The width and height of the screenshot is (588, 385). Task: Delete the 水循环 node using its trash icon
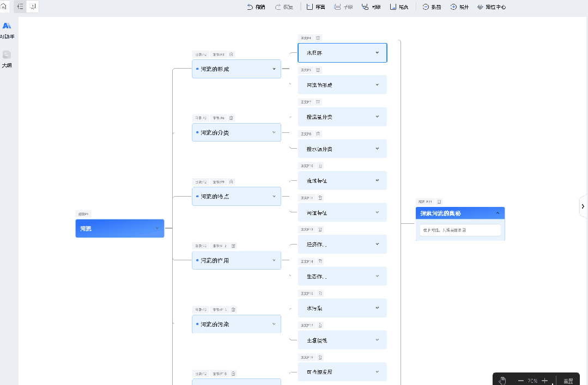click(x=318, y=38)
